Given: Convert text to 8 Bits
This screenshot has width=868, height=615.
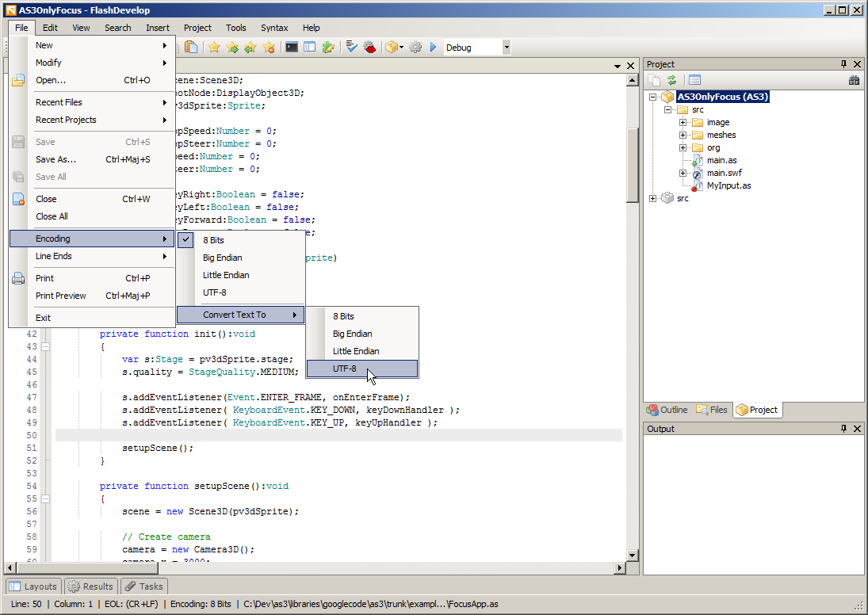Looking at the screenshot, I should [362, 316].
